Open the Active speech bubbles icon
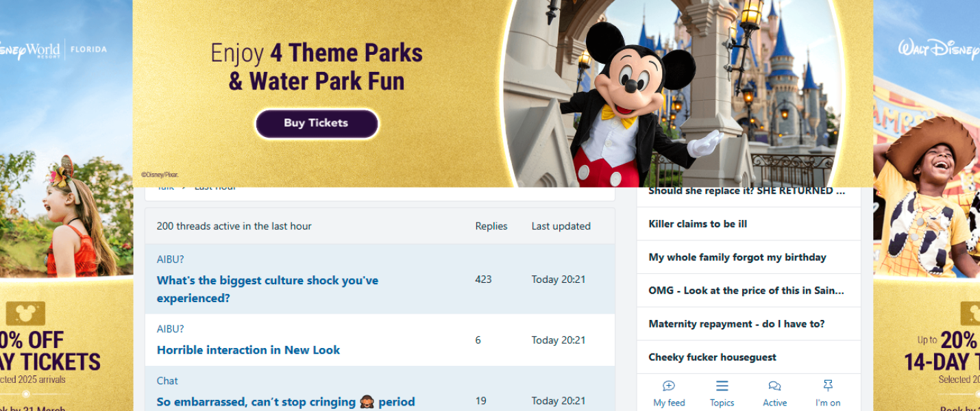This screenshot has width=980, height=411. [774, 386]
